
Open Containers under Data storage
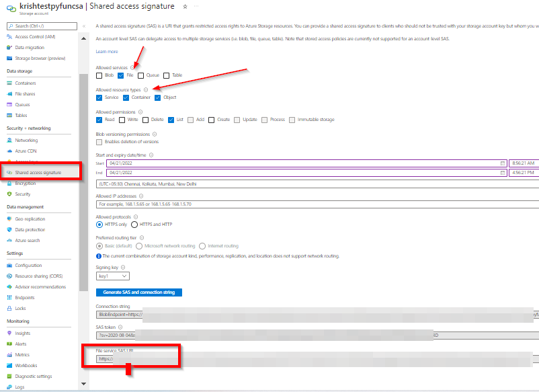click(26, 83)
